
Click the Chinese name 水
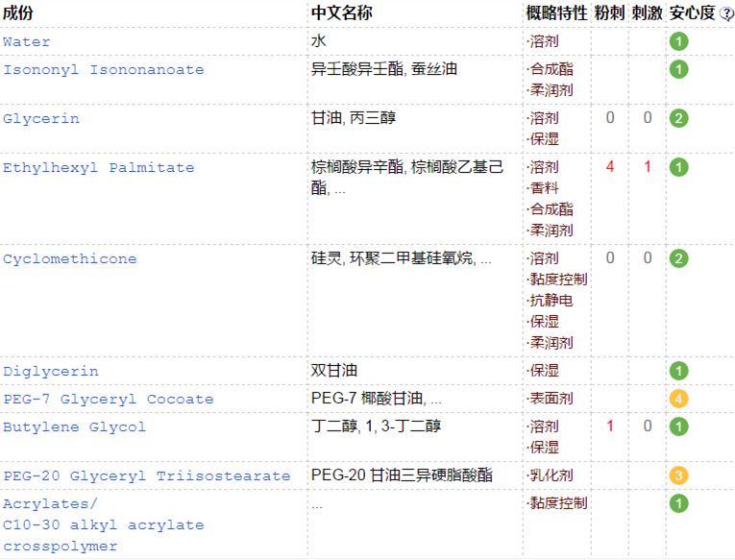coord(319,40)
